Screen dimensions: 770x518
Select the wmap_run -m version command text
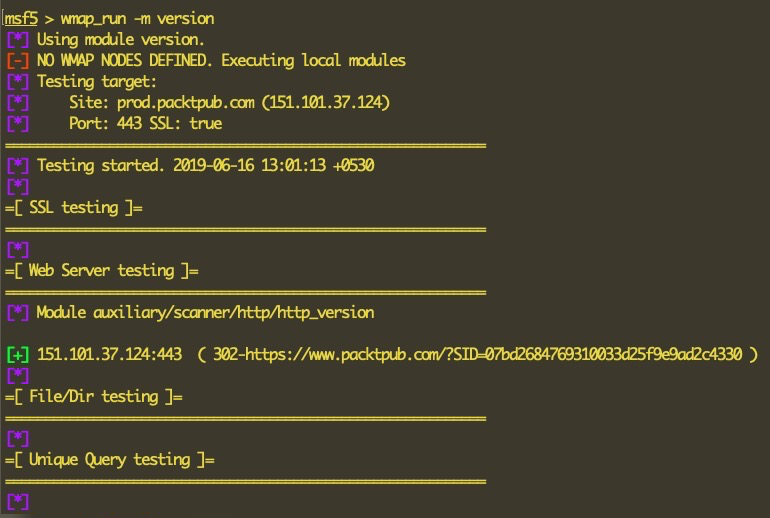[139, 18]
